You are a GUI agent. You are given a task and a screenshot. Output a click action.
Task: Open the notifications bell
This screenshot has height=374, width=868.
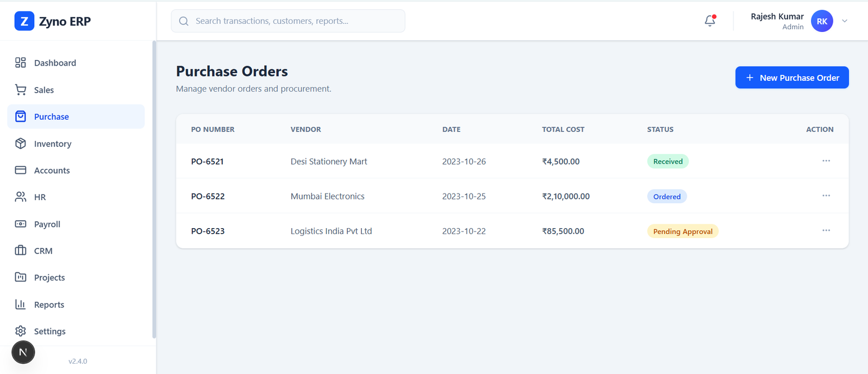pos(710,21)
